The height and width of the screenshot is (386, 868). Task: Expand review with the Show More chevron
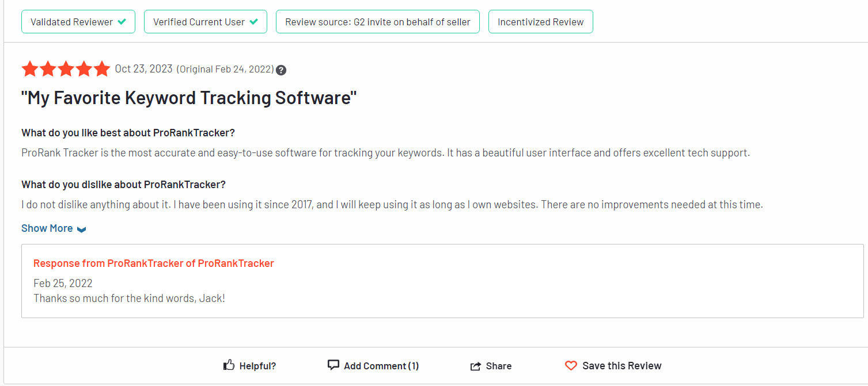(x=82, y=229)
